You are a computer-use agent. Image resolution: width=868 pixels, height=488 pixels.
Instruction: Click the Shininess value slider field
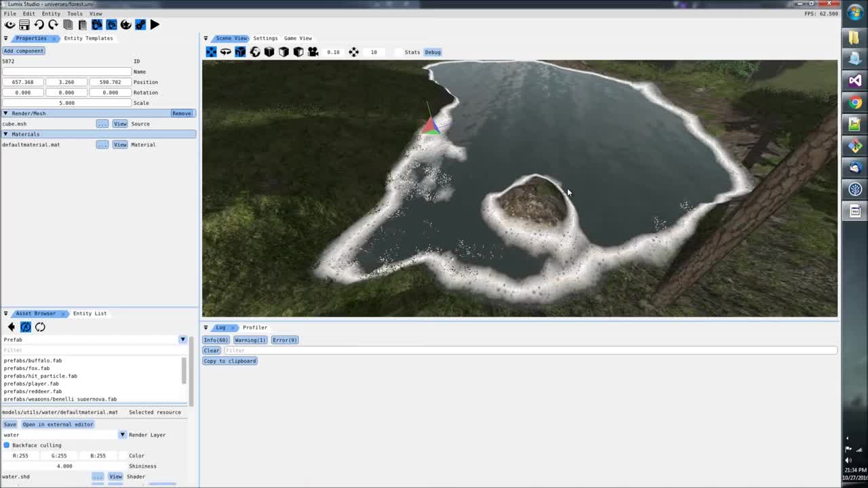[x=64, y=466]
